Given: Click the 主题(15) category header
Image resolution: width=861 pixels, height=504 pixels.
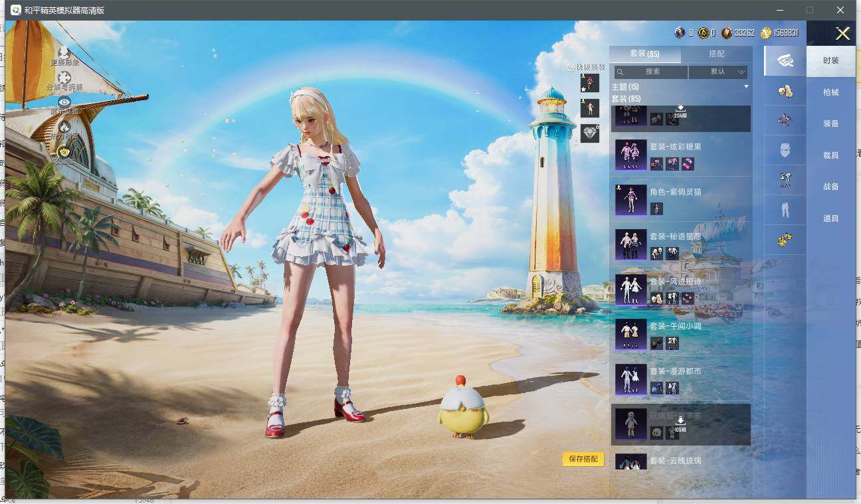Looking at the screenshot, I should click(625, 87).
